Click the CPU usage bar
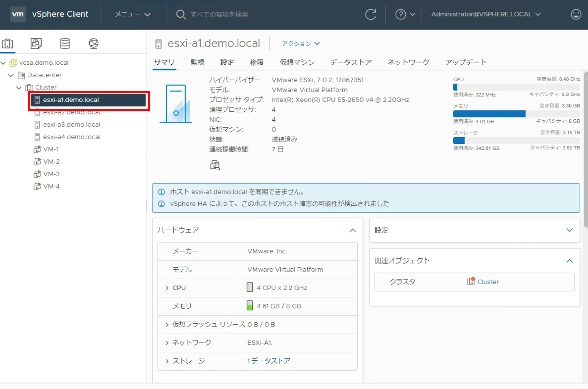This screenshot has height=389, width=588. pos(516,87)
